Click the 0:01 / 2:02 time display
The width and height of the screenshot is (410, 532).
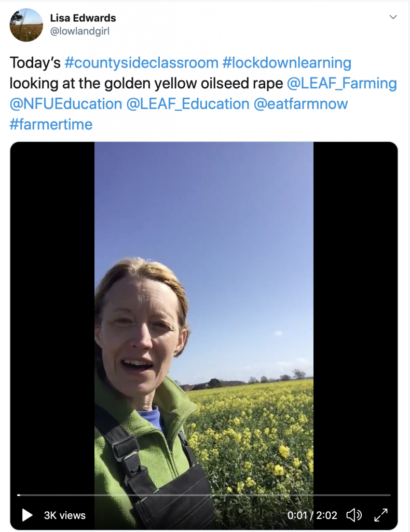tap(312, 515)
